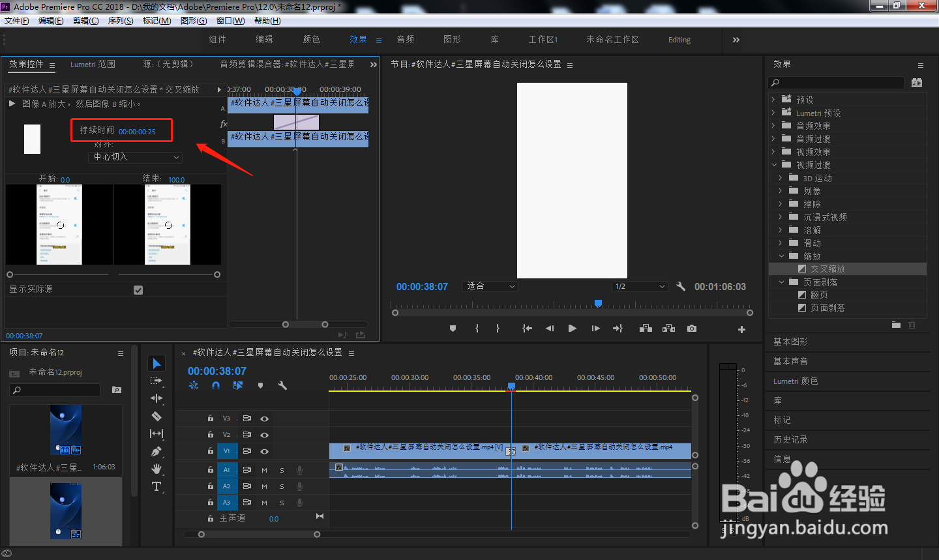Open the alignment dropdown showing 中心切入
The image size is (939, 560).
click(135, 157)
